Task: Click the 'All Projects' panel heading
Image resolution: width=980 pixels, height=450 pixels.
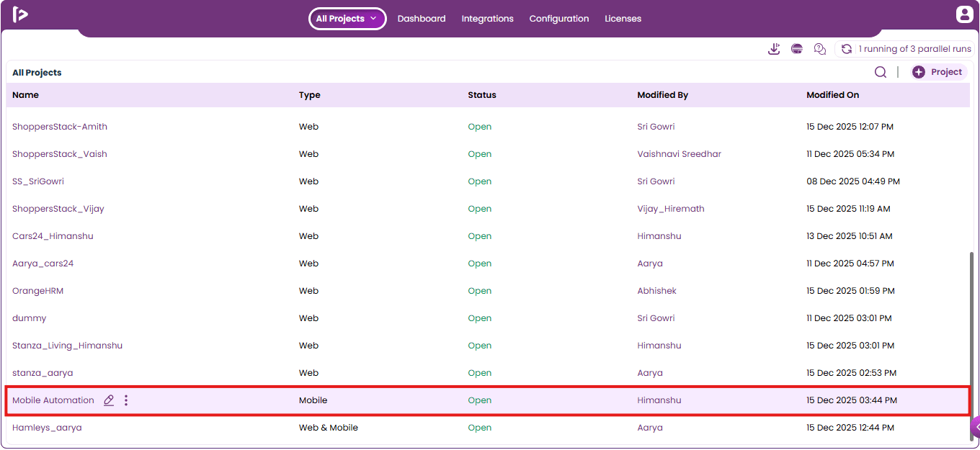Action: [x=37, y=73]
